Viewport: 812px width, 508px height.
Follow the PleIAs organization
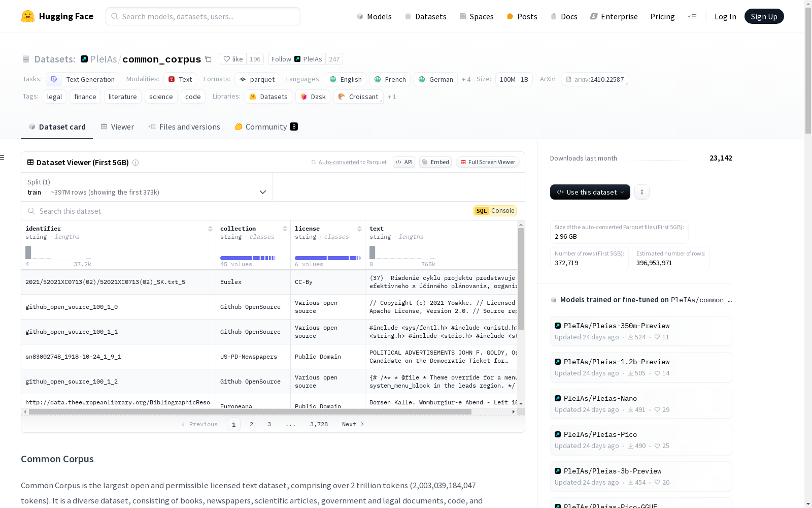[297, 59]
